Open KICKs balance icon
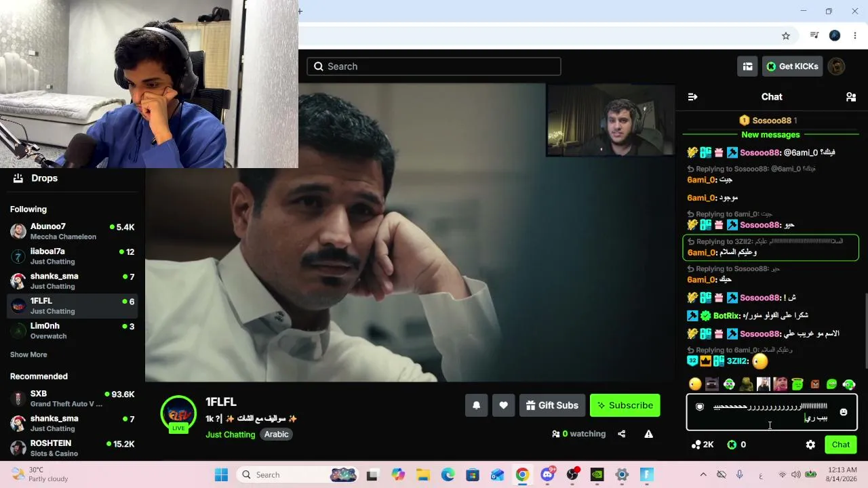The height and width of the screenshot is (488, 868). [x=732, y=445]
